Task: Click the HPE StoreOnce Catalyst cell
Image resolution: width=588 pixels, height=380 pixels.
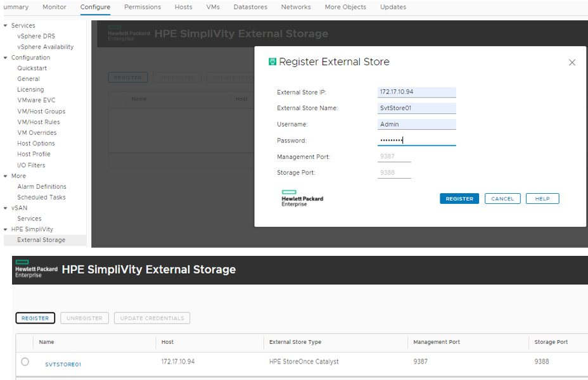Action: (x=304, y=362)
